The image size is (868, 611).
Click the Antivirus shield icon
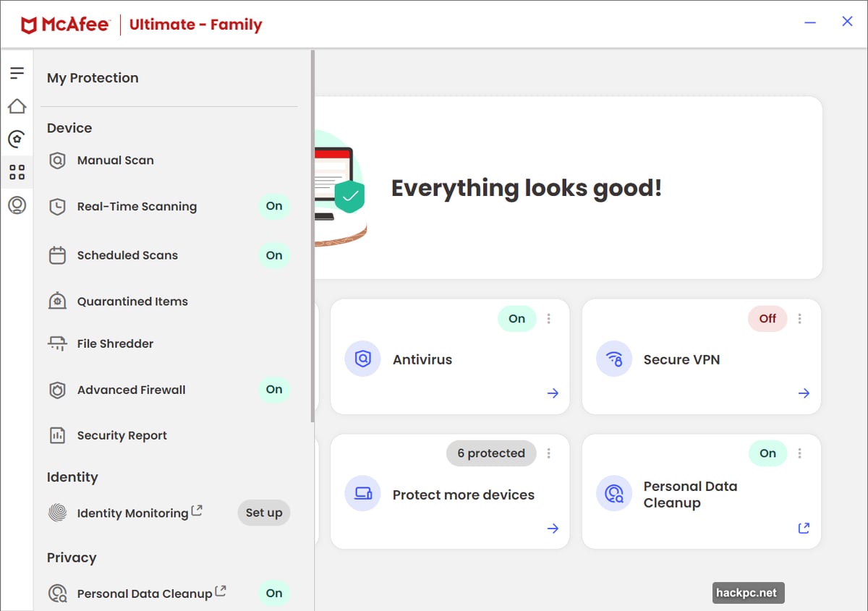tap(362, 358)
